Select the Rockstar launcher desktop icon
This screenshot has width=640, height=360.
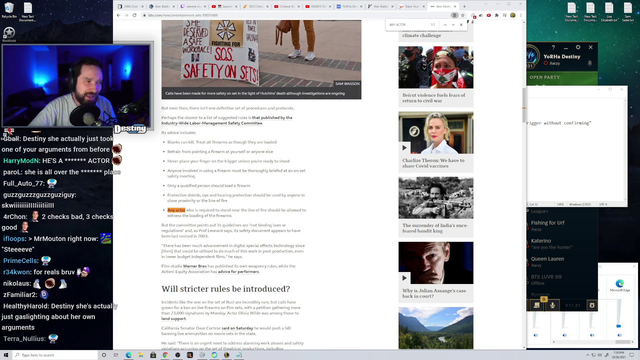(9, 34)
